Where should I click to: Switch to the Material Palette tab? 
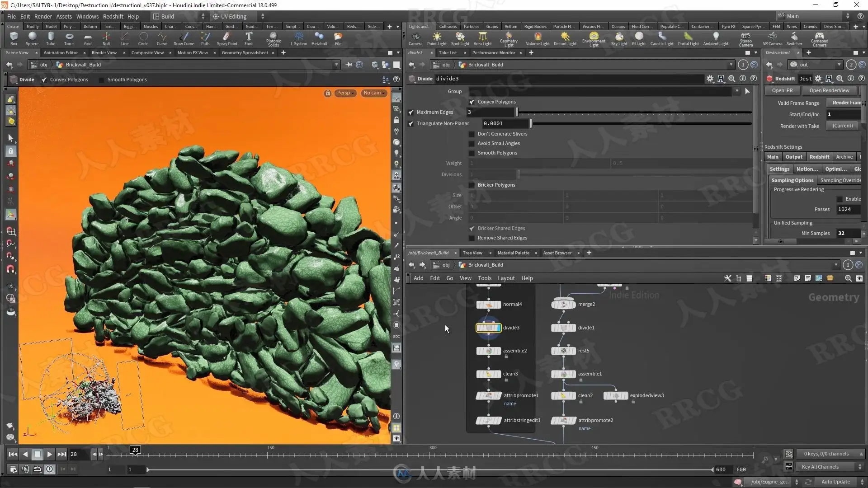tap(513, 253)
